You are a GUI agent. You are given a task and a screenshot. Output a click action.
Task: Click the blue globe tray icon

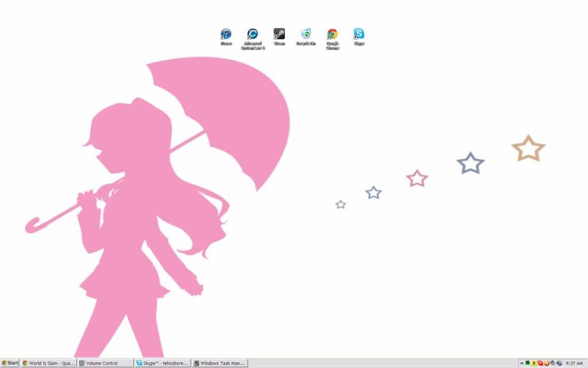[559, 363]
